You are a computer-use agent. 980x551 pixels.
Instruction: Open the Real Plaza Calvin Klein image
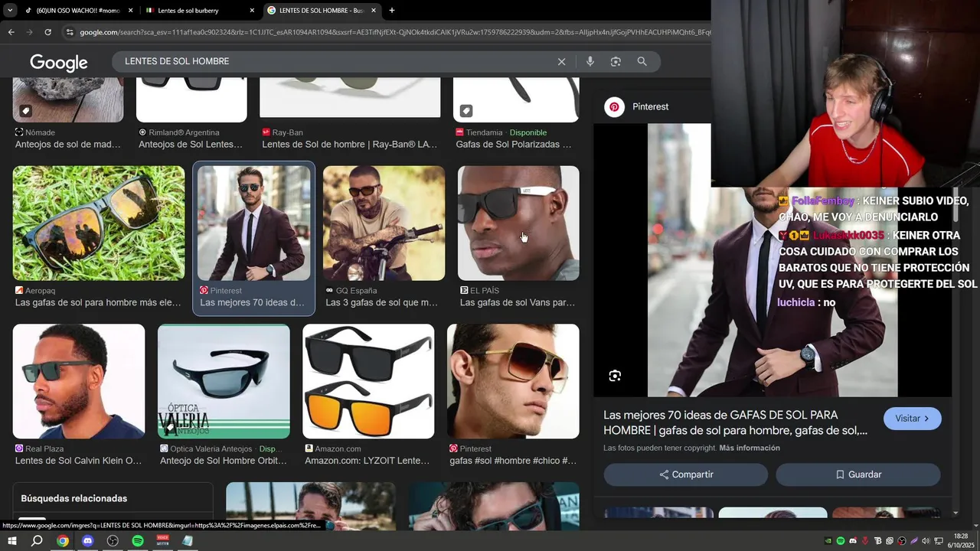(x=79, y=381)
